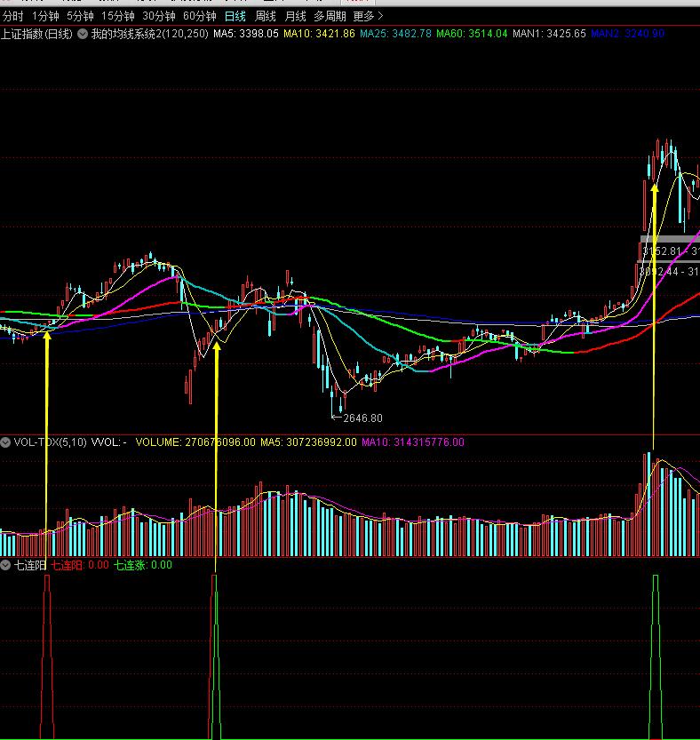Click the 七连阳 indicator panel name

coord(30,565)
